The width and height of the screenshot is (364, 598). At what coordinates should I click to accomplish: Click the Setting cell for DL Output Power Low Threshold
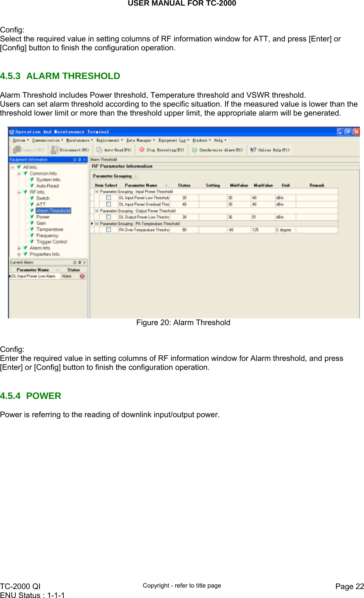coord(213,217)
